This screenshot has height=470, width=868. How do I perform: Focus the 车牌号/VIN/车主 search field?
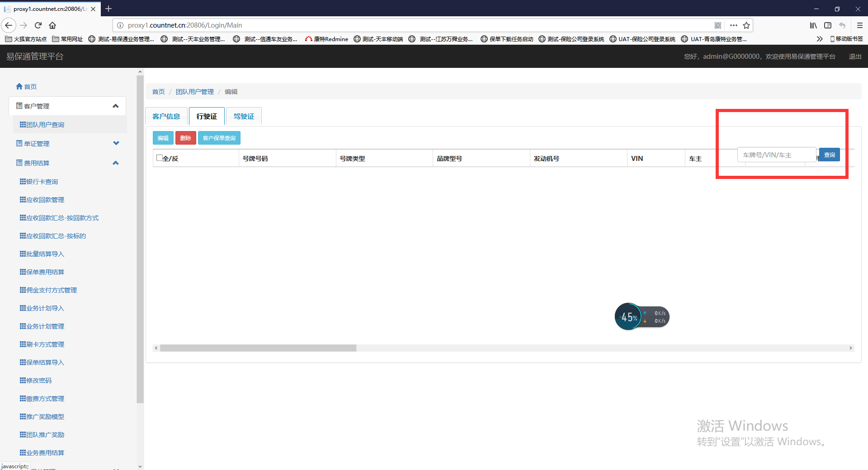click(x=777, y=155)
